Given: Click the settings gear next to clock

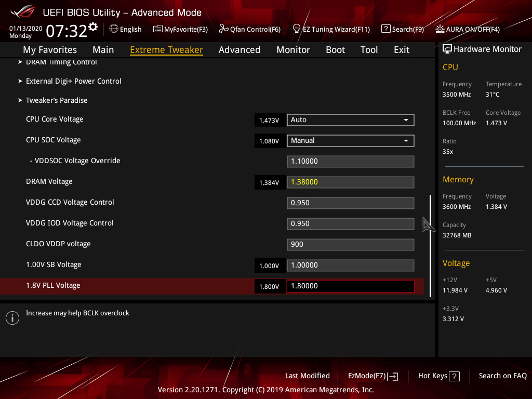Looking at the screenshot, I should (x=92, y=27).
